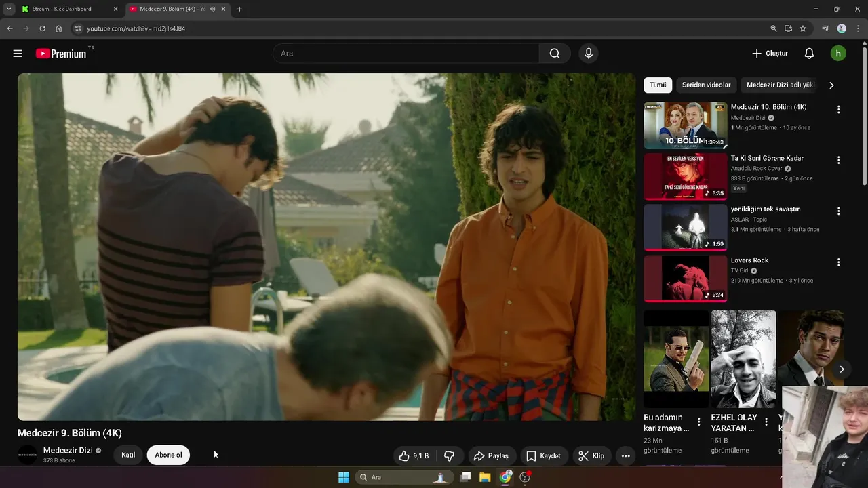Viewport: 868px width, 488px height.
Task: Click the YouTube Ara search input
Action: tap(406, 54)
